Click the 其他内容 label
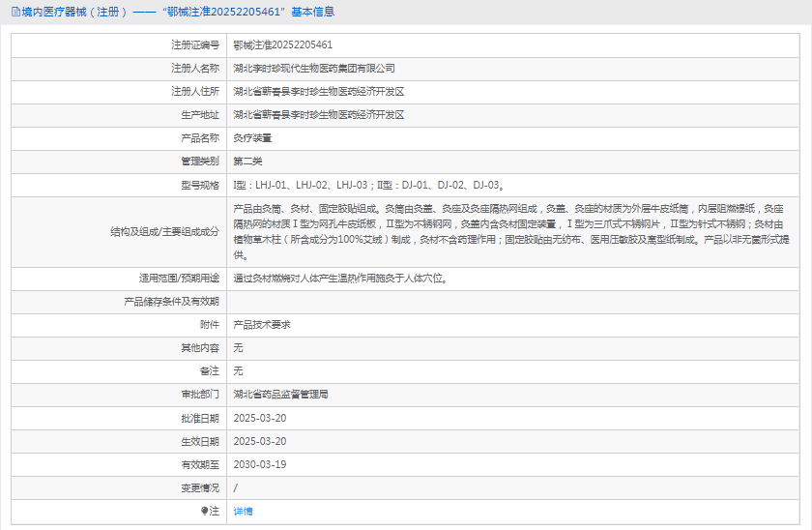The height and width of the screenshot is (530, 812). [x=200, y=348]
